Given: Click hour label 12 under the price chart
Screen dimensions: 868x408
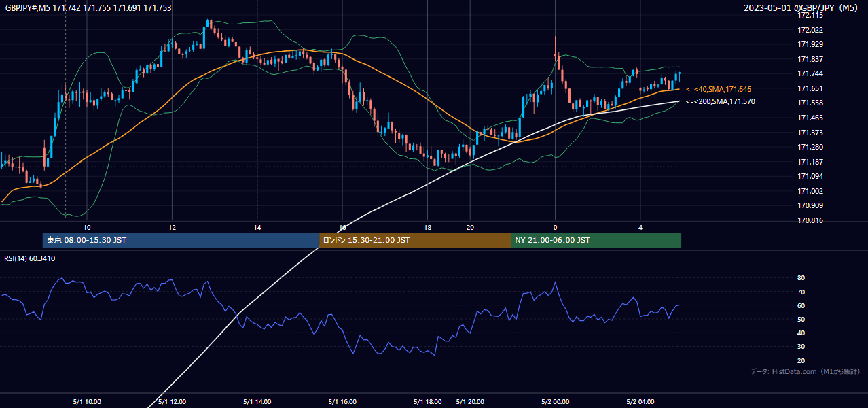Looking at the screenshot, I should tap(172, 227).
